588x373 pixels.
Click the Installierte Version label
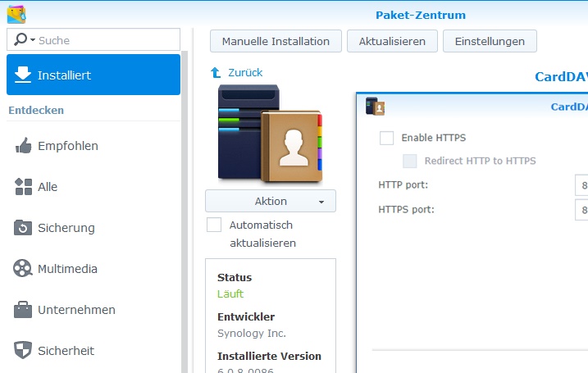pos(269,356)
